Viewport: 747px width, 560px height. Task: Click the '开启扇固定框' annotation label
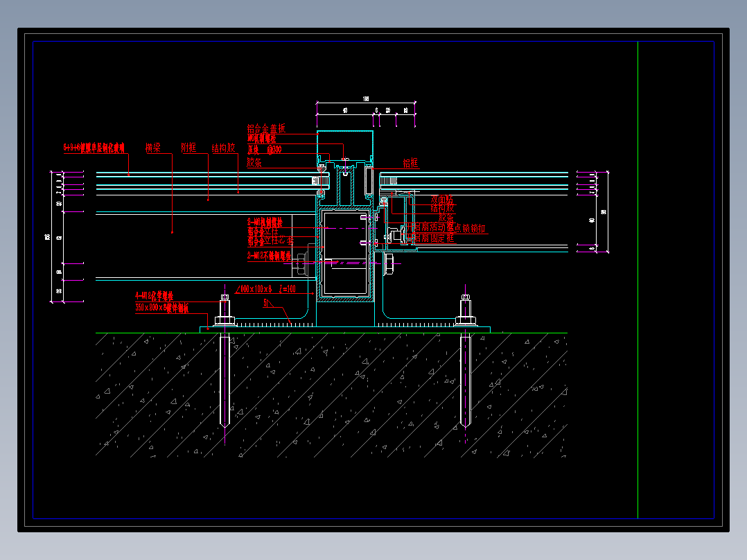point(430,238)
